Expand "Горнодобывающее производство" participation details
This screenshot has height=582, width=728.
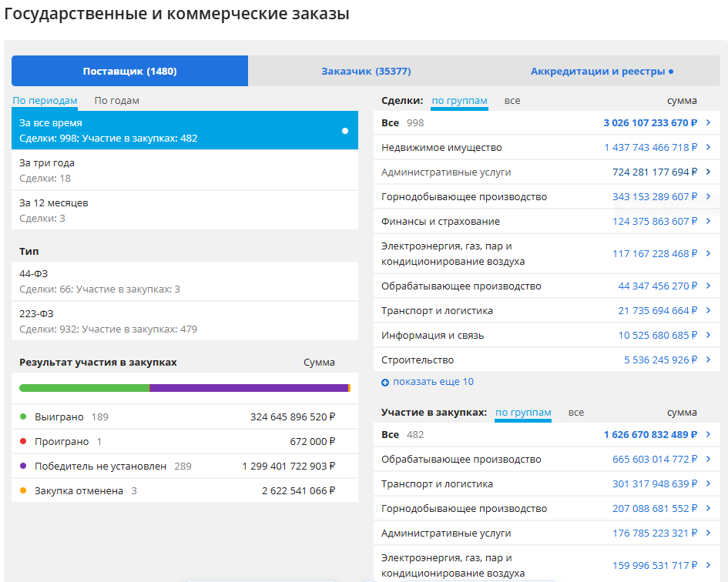tap(709, 508)
